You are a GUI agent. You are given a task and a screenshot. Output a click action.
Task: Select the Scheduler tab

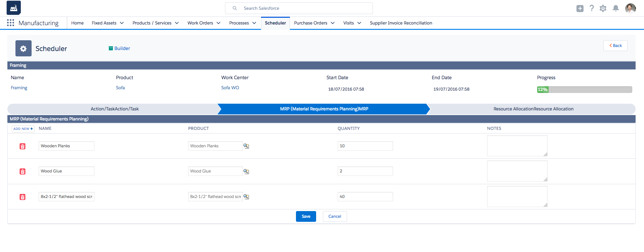275,23
